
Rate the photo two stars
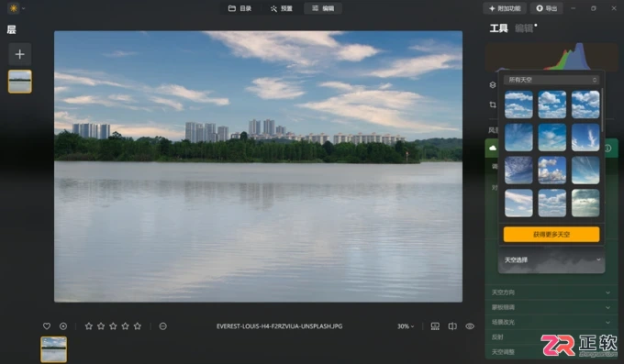click(x=101, y=326)
